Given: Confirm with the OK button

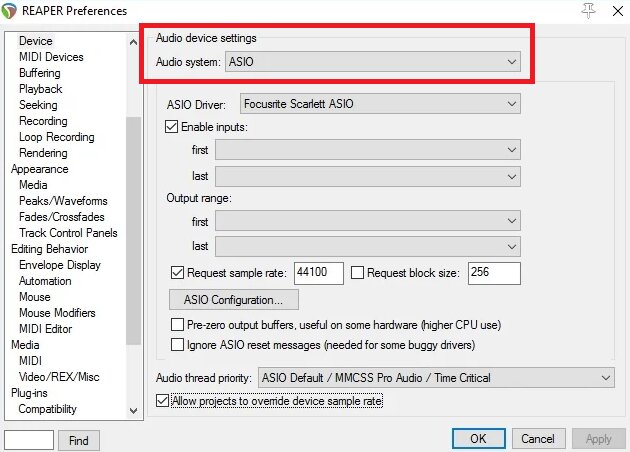Looking at the screenshot, I should (479, 438).
